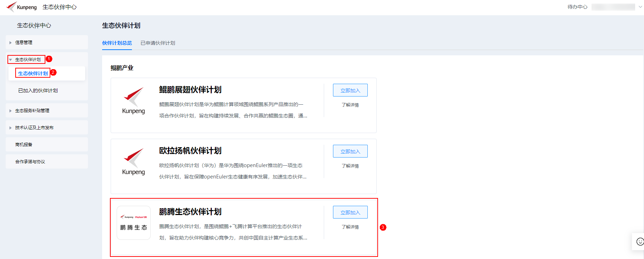This screenshot has width=644, height=259.
Task: Open 了解详情 for 欧拉扬帆伙伴计划
Action: (x=350, y=166)
